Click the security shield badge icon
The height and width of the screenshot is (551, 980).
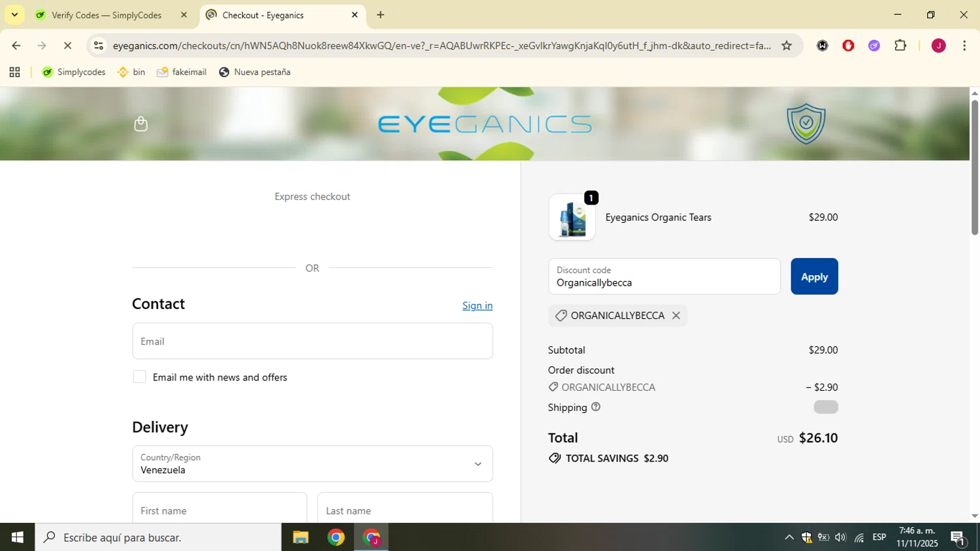(x=806, y=124)
